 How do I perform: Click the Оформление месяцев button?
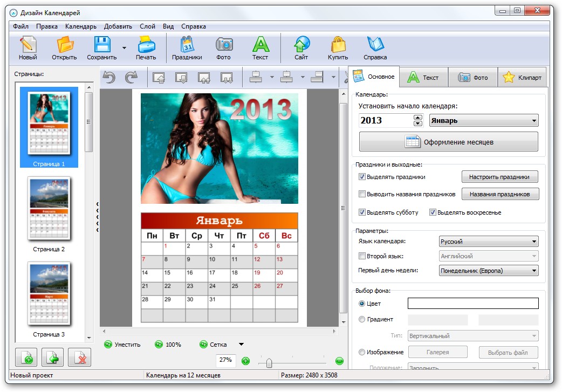[448, 142]
